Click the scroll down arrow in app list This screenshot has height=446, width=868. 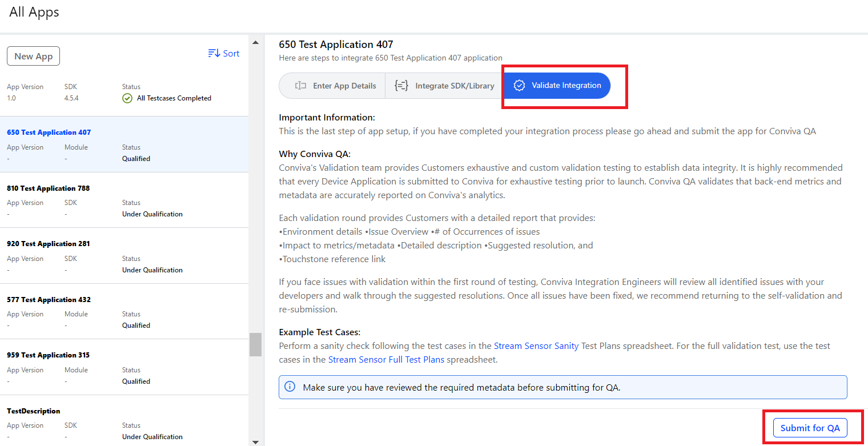tap(255, 441)
